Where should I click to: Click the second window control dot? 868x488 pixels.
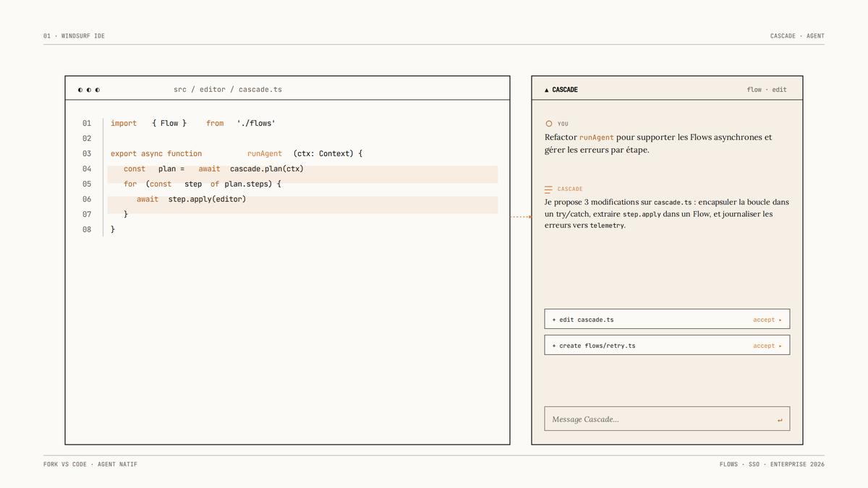(x=89, y=90)
